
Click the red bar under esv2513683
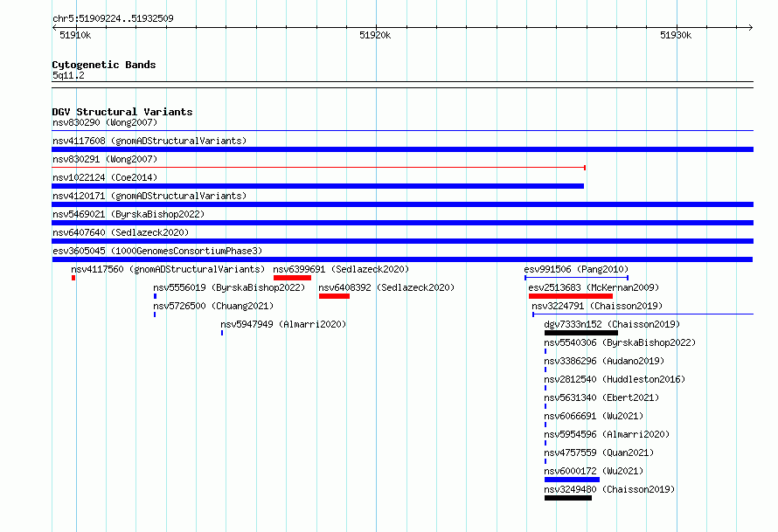tap(571, 296)
